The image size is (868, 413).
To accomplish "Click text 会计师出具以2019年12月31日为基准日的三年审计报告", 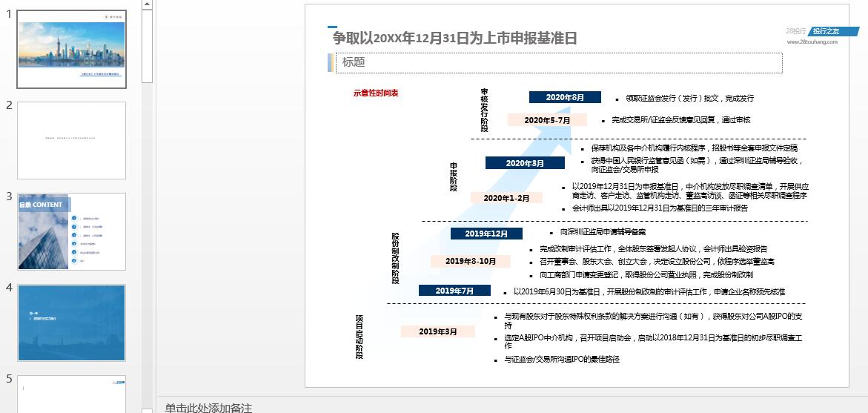I will tap(660, 208).
